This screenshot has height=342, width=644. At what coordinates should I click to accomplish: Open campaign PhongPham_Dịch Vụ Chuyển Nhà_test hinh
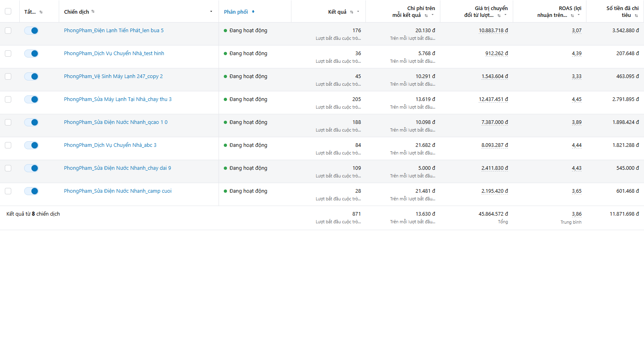(x=114, y=54)
